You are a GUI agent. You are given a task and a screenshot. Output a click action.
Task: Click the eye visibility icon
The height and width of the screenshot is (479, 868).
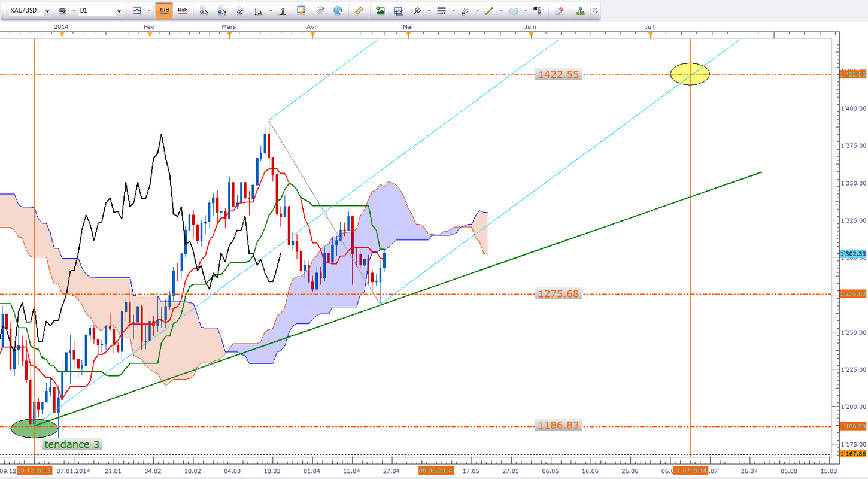[320, 11]
